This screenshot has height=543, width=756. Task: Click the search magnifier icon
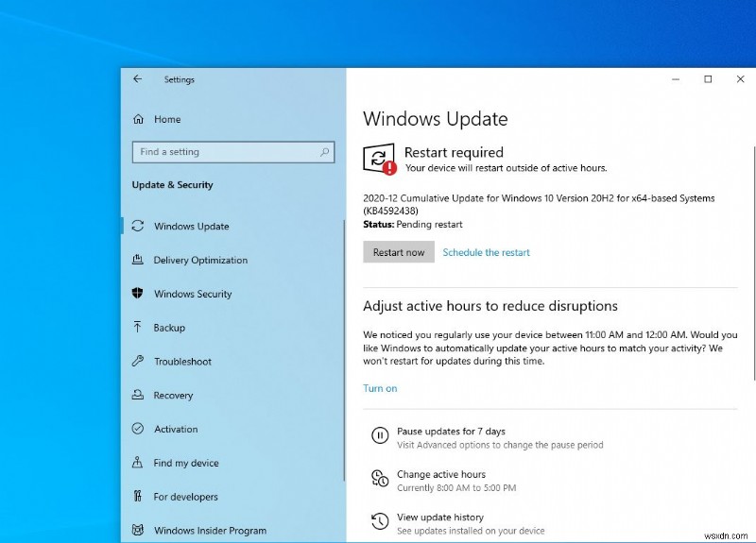point(325,152)
